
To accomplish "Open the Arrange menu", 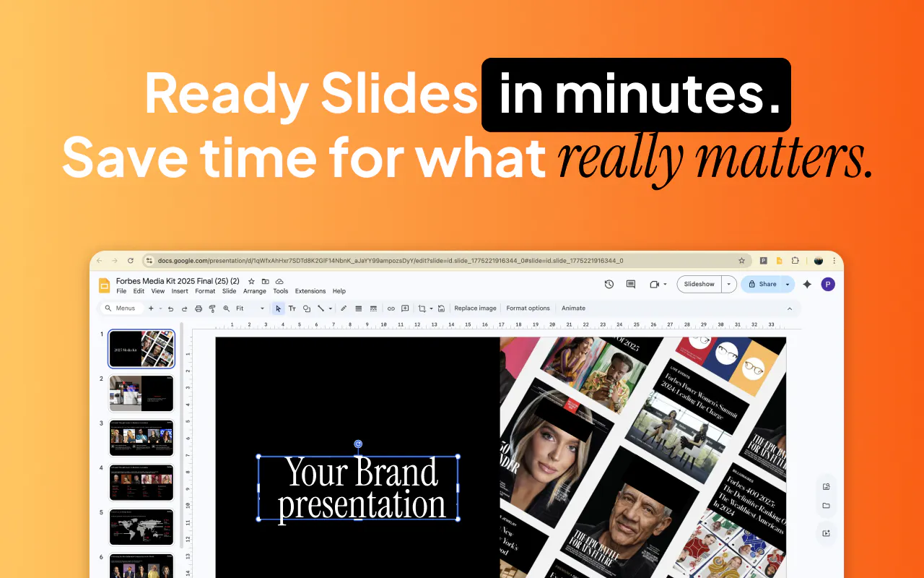I will pos(255,291).
